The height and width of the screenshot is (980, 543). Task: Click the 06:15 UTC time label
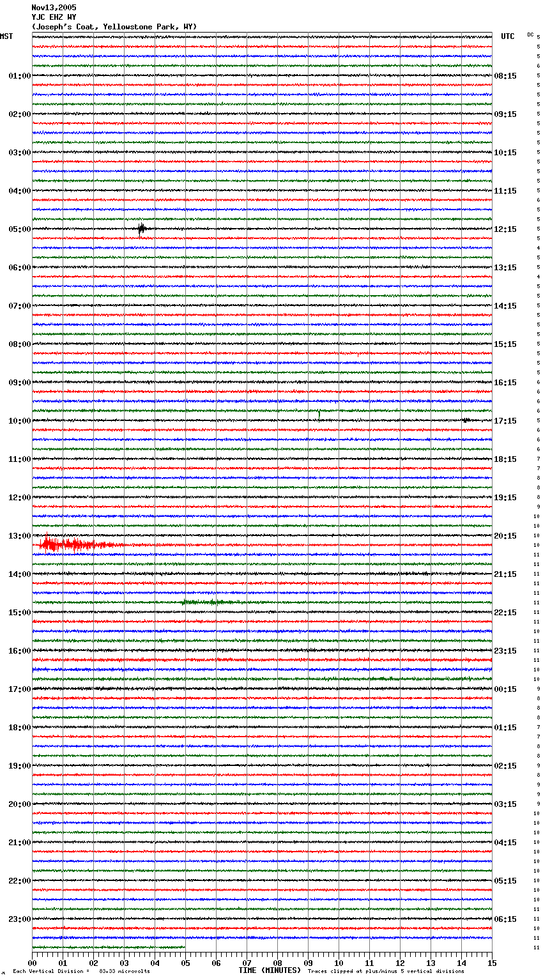click(x=505, y=919)
